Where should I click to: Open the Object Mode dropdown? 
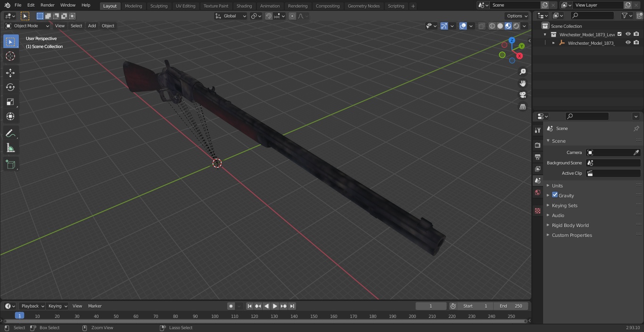click(27, 26)
